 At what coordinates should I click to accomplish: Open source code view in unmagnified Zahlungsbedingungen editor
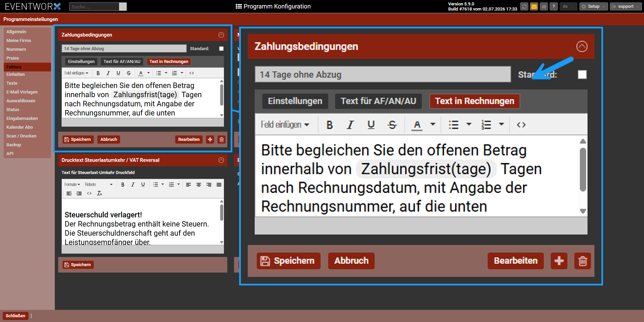(191, 73)
